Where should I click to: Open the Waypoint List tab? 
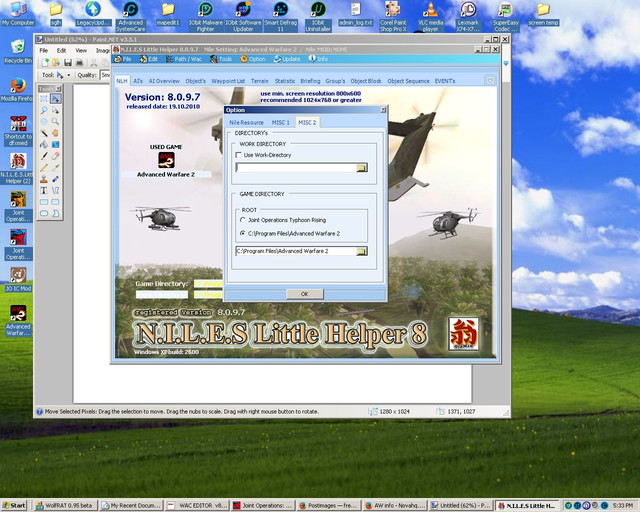228,81
